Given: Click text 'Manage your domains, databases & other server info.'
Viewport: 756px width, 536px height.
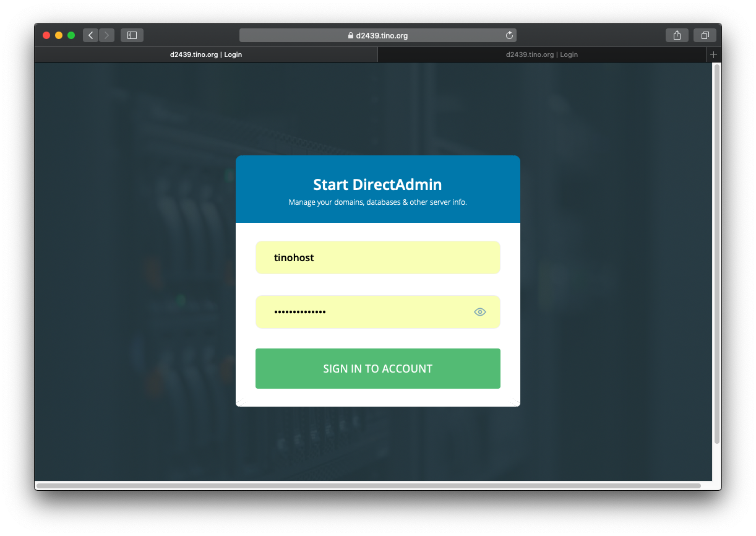Looking at the screenshot, I should [x=377, y=202].
